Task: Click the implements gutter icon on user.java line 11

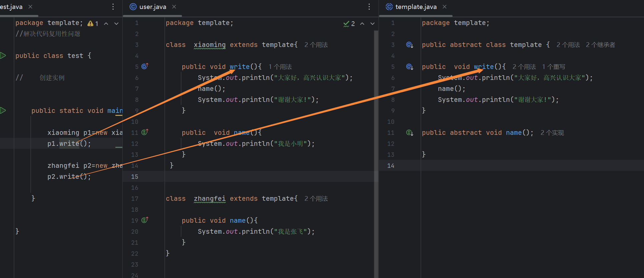Action: pos(144,133)
